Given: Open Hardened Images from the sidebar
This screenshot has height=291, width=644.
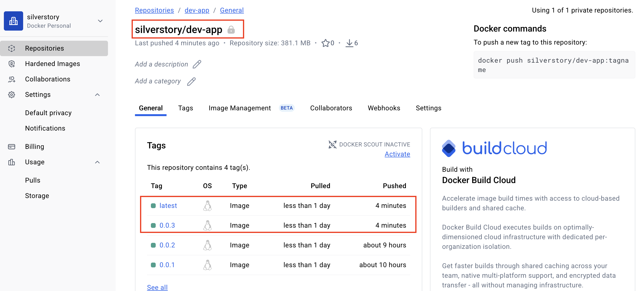Looking at the screenshot, I should [53, 64].
